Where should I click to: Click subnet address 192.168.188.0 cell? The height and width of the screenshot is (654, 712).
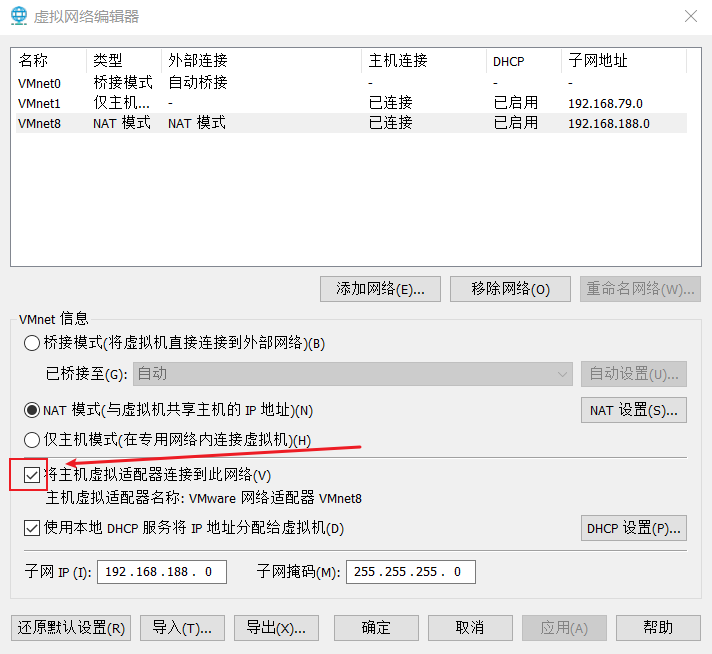(609, 124)
